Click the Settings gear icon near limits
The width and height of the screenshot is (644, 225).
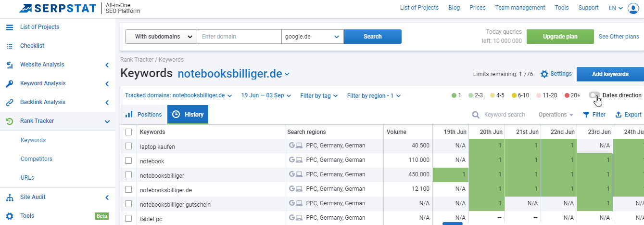point(544,74)
